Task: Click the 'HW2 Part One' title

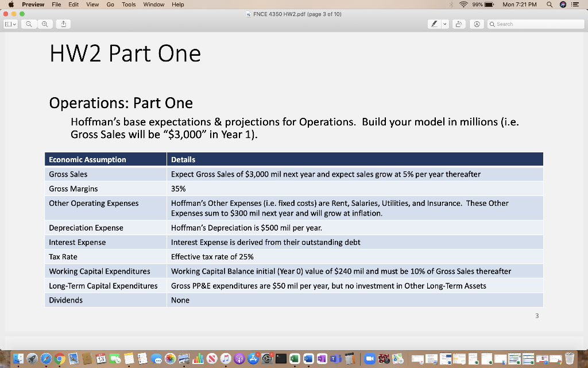Action: [125, 53]
